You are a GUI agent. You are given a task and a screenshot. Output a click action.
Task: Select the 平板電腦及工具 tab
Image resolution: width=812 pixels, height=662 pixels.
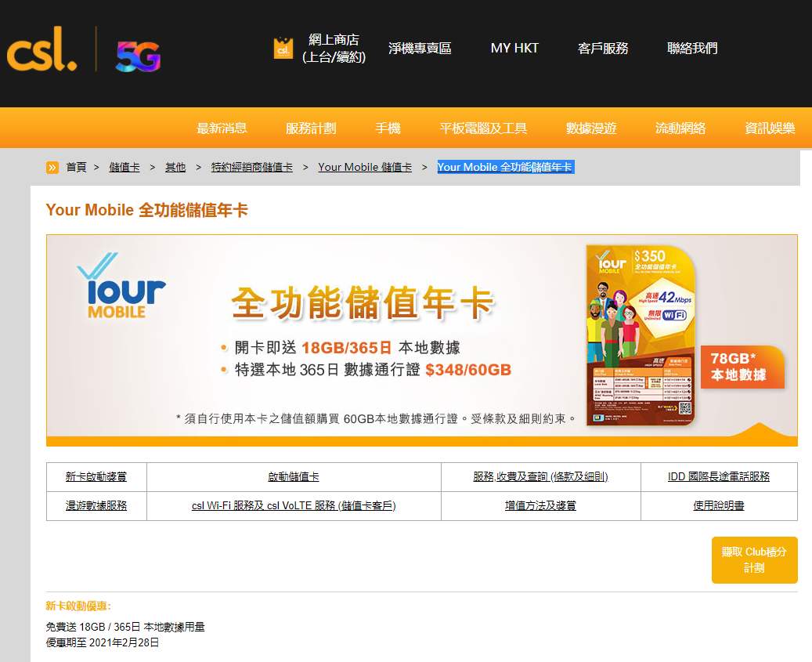[x=483, y=128]
